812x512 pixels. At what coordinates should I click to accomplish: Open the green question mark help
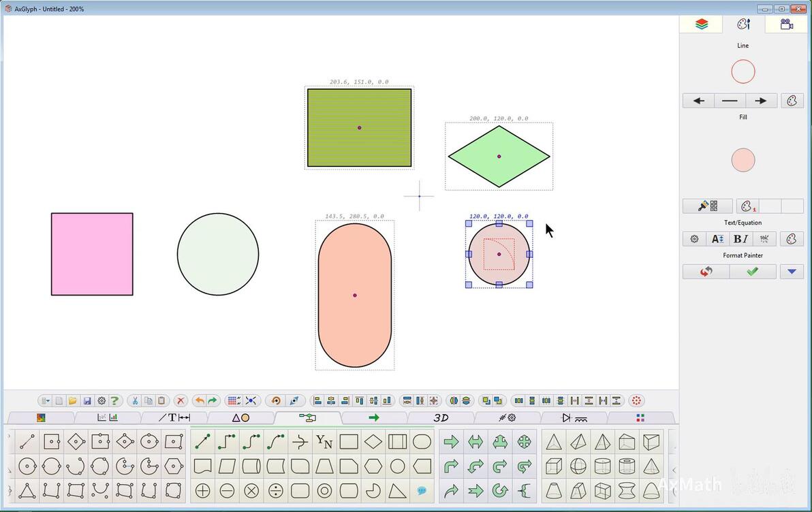[x=114, y=401]
